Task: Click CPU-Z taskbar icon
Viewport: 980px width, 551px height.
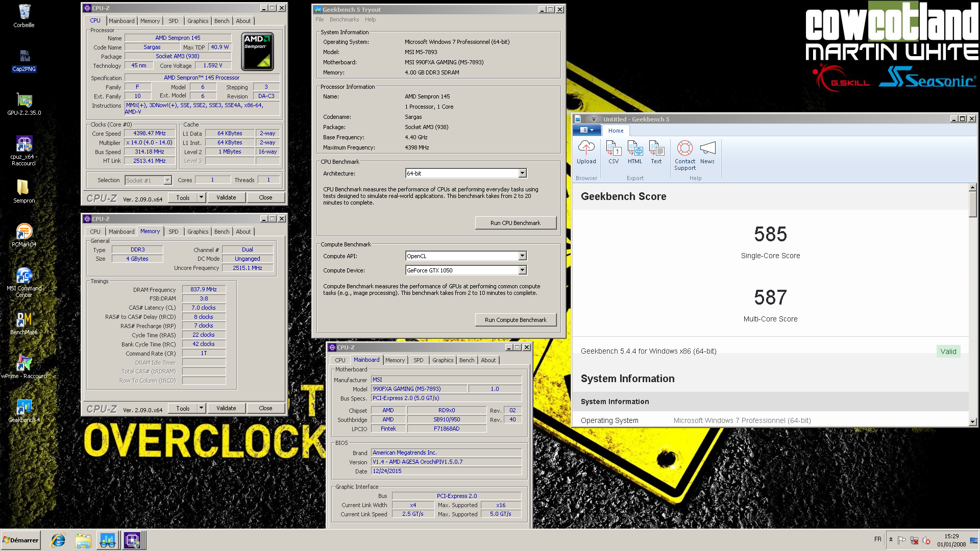Action: [133, 540]
